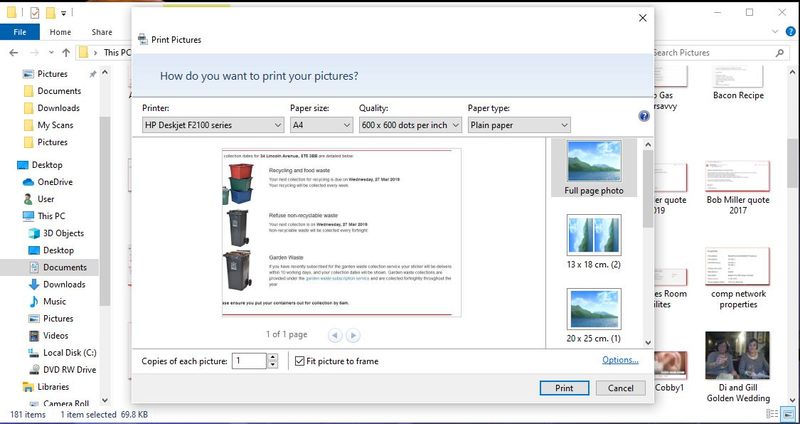Expand the Paper size A4 dropdown
800x424 pixels.
click(320, 125)
